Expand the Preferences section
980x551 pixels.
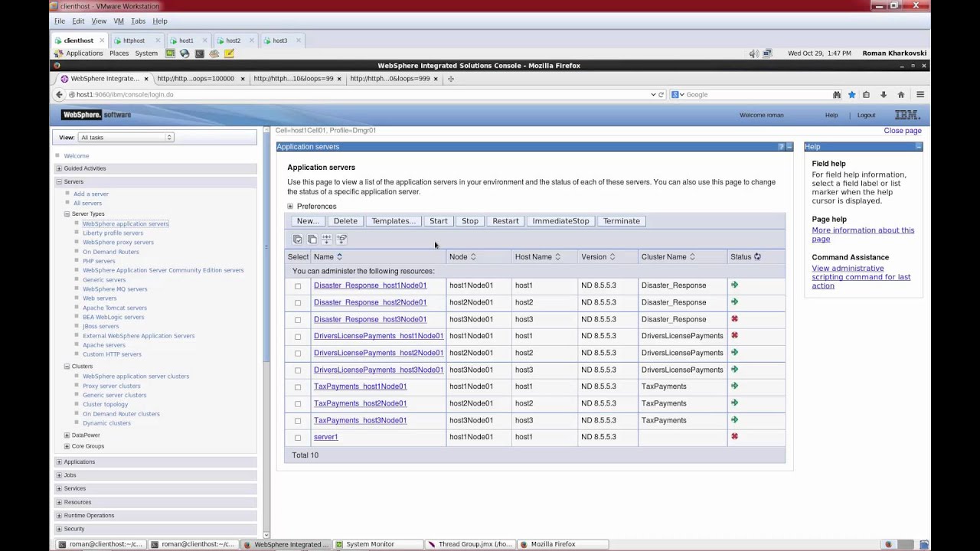290,207
